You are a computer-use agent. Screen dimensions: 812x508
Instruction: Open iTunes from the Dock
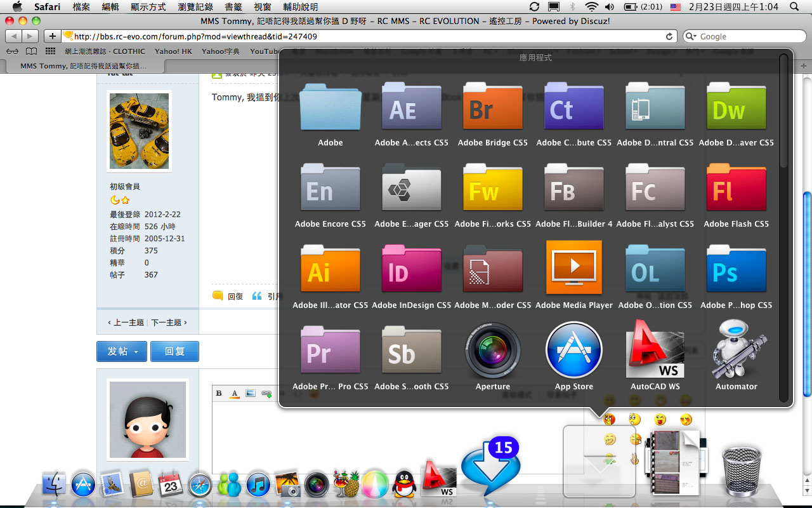(x=258, y=485)
